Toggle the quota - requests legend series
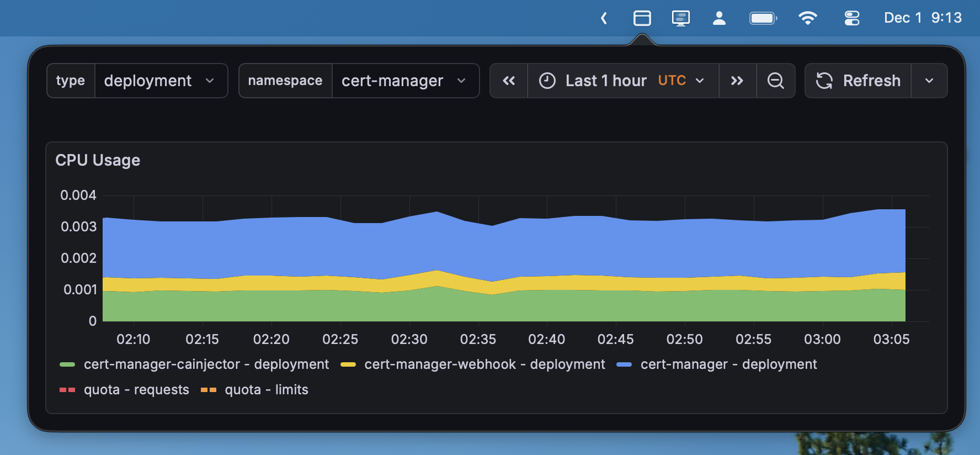The width and height of the screenshot is (980, 455). (136, 390)
